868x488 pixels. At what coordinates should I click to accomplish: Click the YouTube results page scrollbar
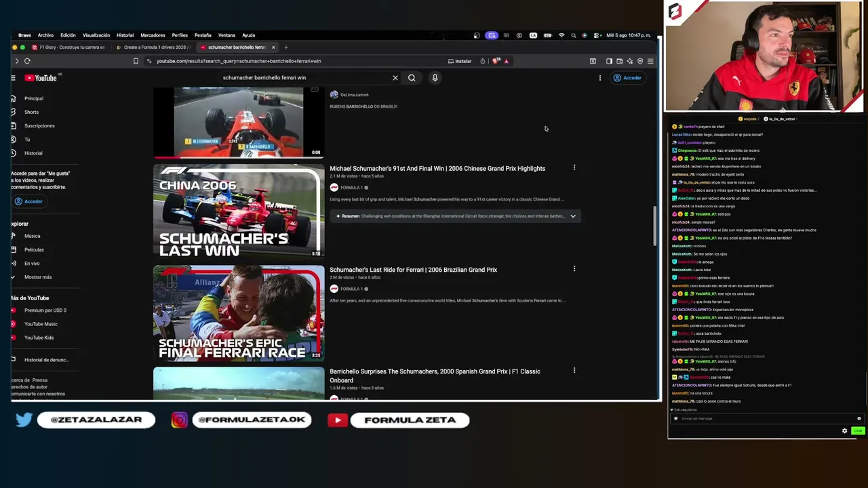tap(655, 227)
